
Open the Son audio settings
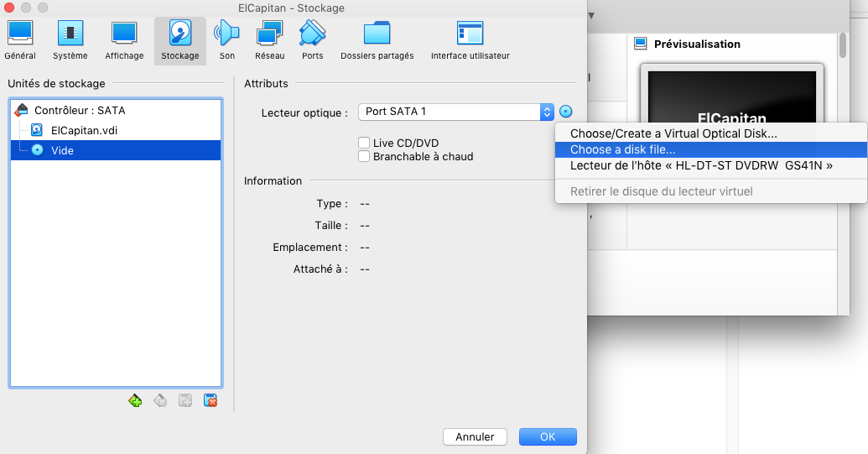coord(227,40)
